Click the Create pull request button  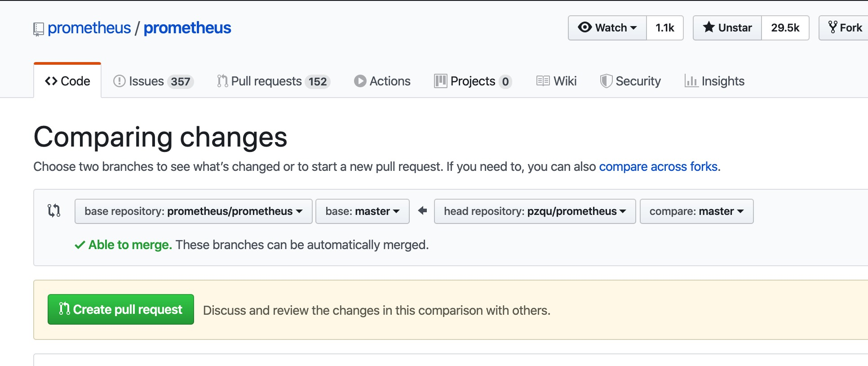tap(121, 309)
